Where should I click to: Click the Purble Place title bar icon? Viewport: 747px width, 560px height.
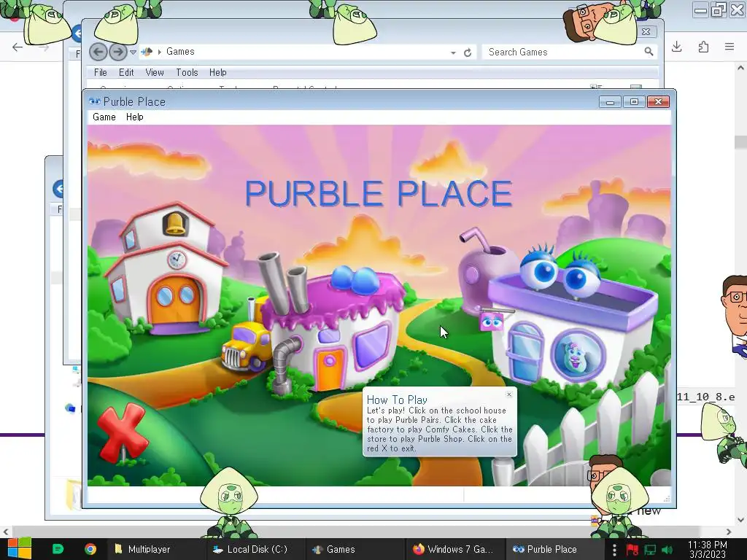click(x=95, y=101)
